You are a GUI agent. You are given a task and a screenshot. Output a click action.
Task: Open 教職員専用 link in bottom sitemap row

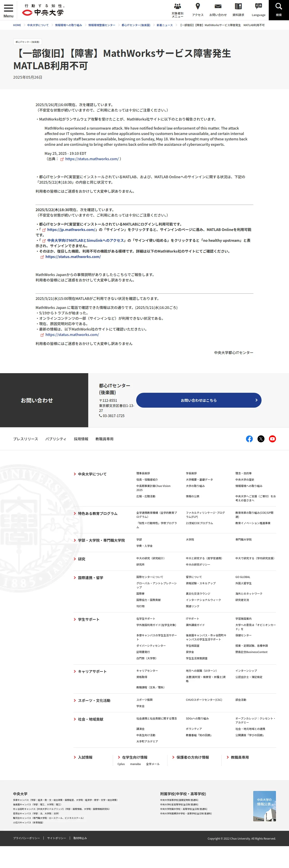(x=239, y=758)
